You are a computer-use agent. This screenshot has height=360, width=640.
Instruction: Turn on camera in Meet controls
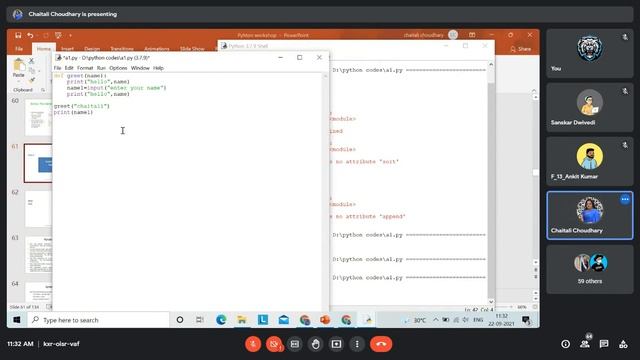pos(274,344)
